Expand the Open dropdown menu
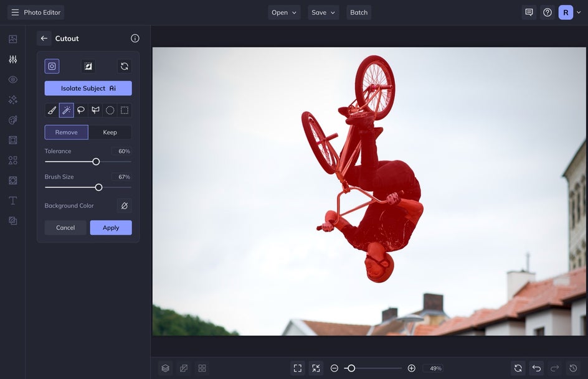The height and width of the screenshot is (379, 588). pos(284,12)
